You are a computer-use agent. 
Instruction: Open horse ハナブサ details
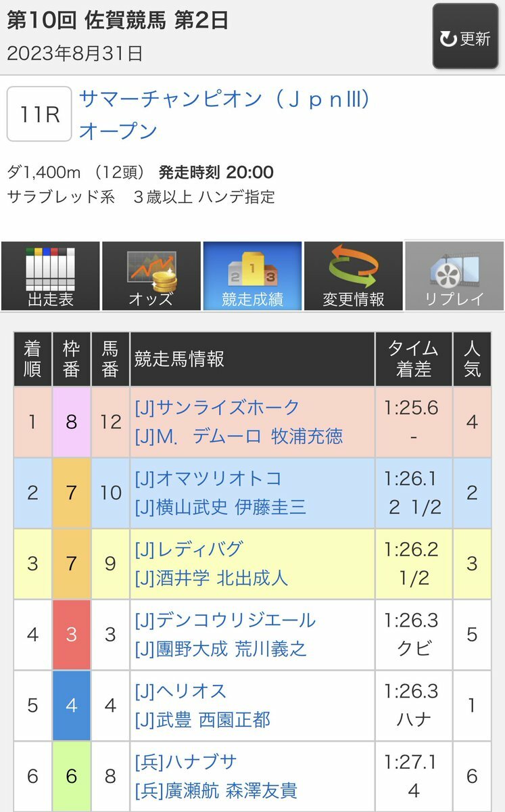186,761
